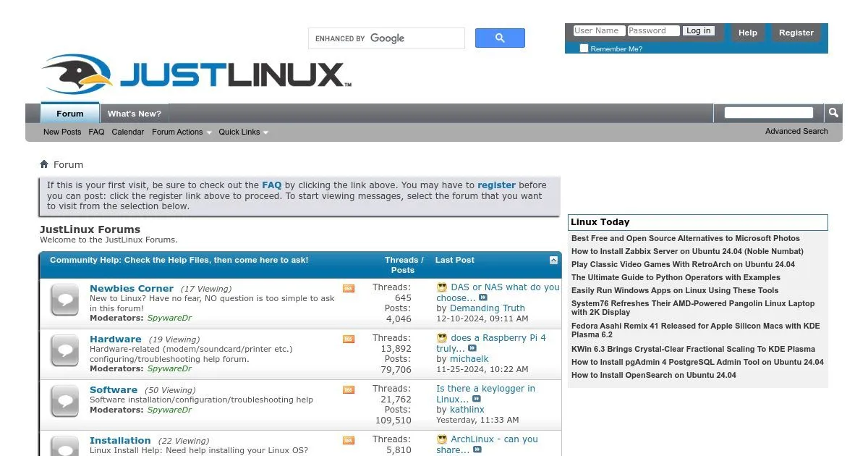The width and height of the screenshot is (868, 456).
Task: Click the JustLinux penguin logo
Action: coord(196,74)
